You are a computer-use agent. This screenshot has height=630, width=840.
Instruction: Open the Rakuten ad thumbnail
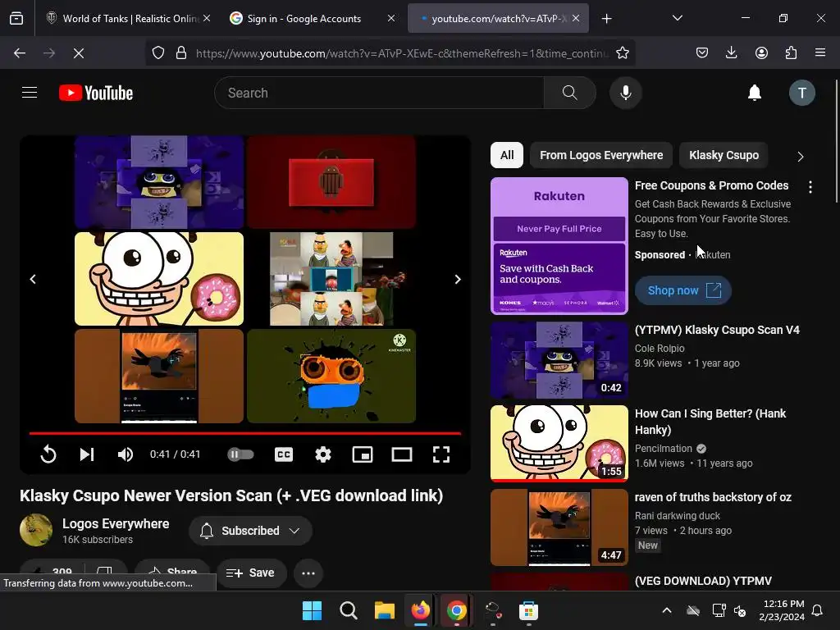559,245
